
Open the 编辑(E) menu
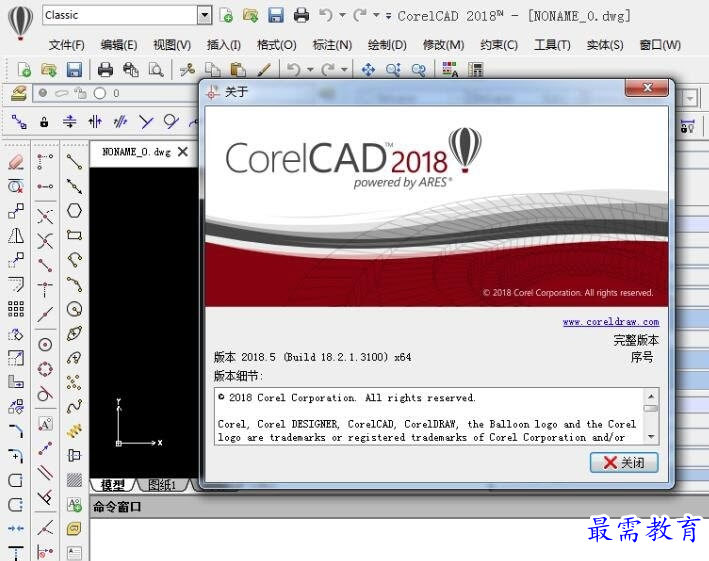119,45
